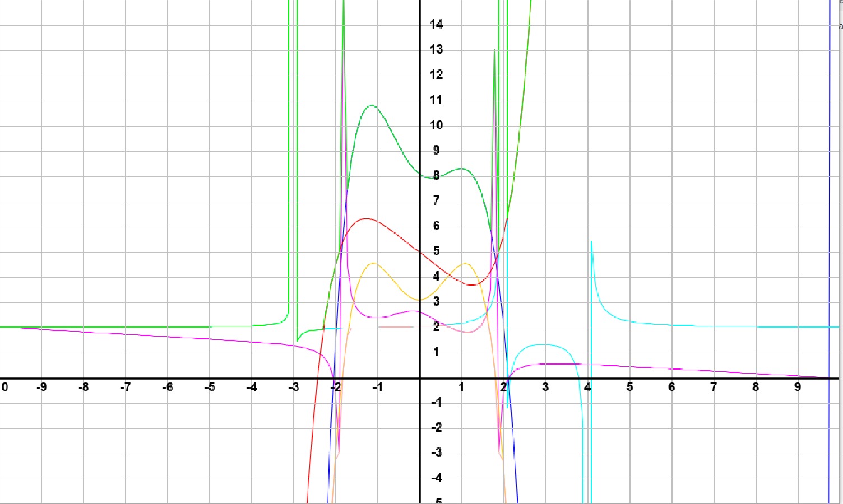Click the y-axis label 9
This screenshot has height=504, width=843.
click(436, 150)
